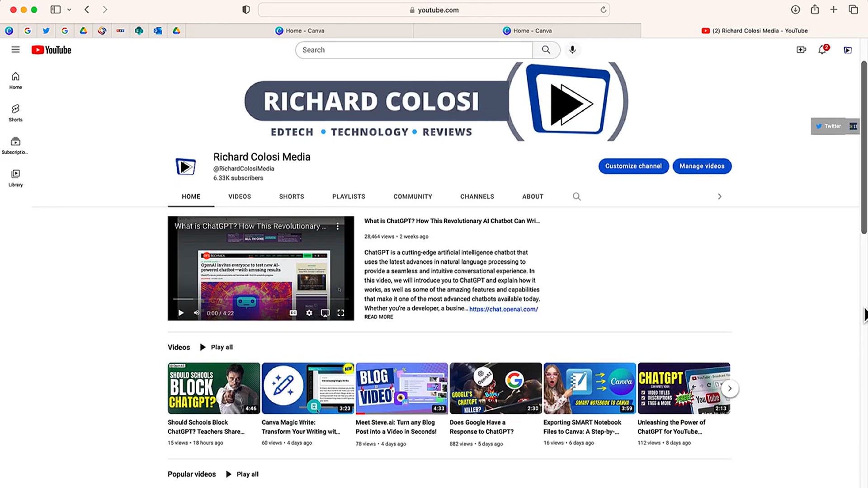The image size is (868, 488).
Task: Click the Richard Colosi Media channel avatar
Action: tap(185, 167)
